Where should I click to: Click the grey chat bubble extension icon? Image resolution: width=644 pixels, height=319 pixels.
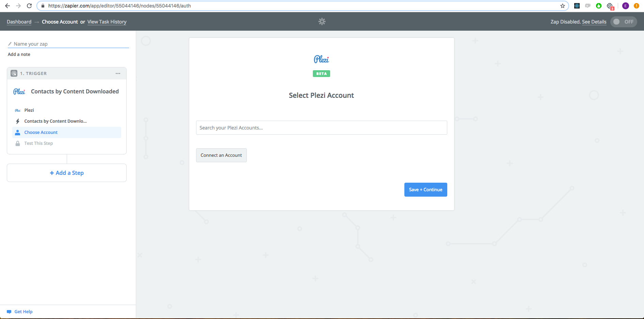tap(588, 6)
